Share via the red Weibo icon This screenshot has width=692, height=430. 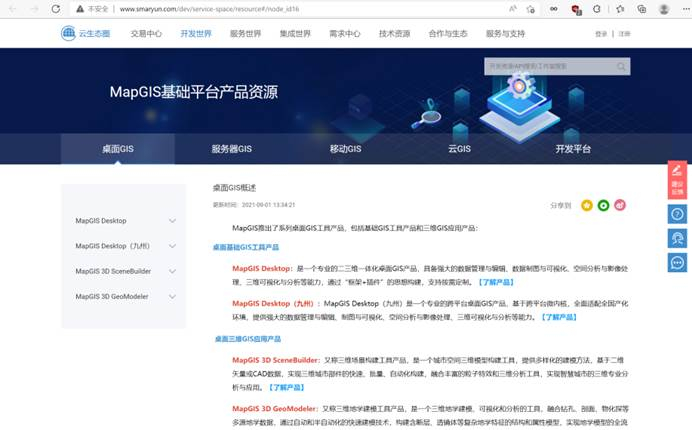click(x=620, y=205)
